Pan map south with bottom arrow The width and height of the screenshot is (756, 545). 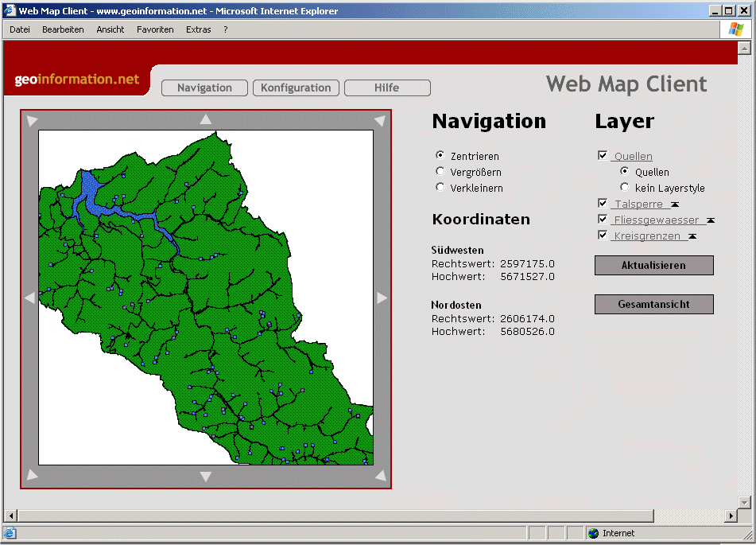(x=206, y=477)
